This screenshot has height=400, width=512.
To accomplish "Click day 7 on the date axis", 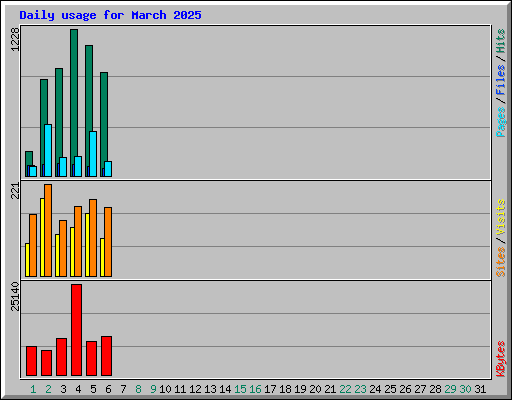I will click(123, 389).
